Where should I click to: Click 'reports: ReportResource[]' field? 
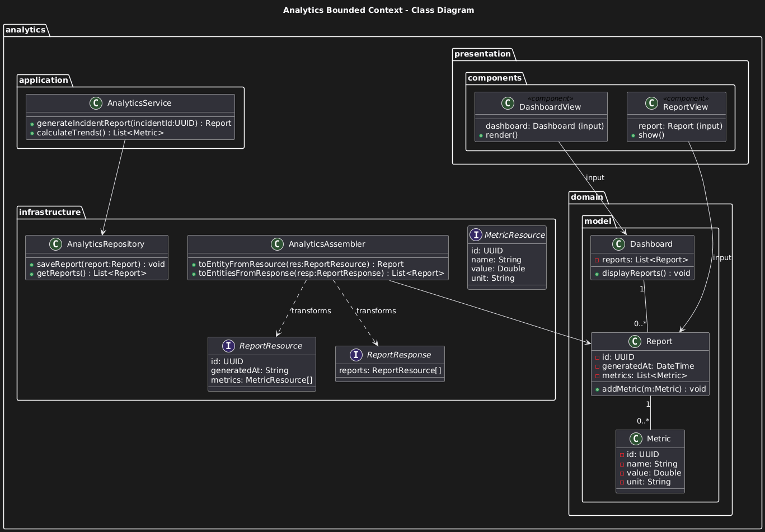pos(389,370)
